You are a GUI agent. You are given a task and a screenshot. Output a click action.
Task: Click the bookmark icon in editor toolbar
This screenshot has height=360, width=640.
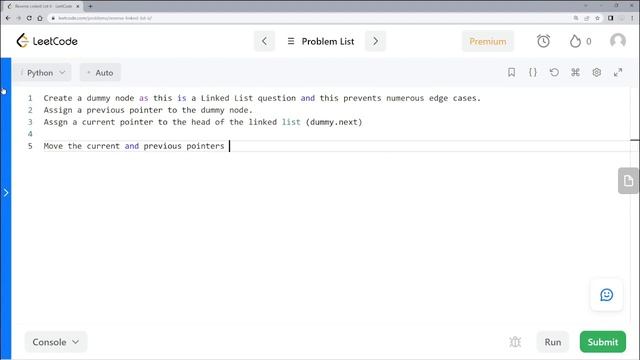tap(511, 72)
